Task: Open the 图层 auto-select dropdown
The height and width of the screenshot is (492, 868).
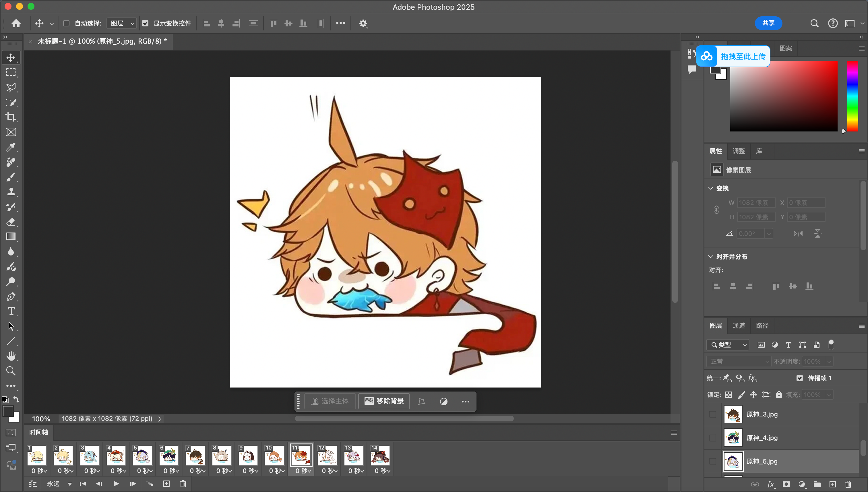Action: tap(122, 23)
